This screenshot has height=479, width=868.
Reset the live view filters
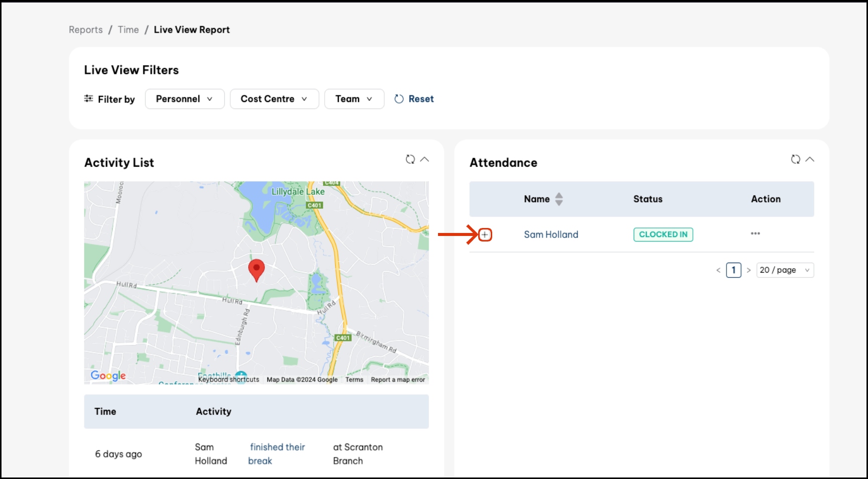(414, 99)
